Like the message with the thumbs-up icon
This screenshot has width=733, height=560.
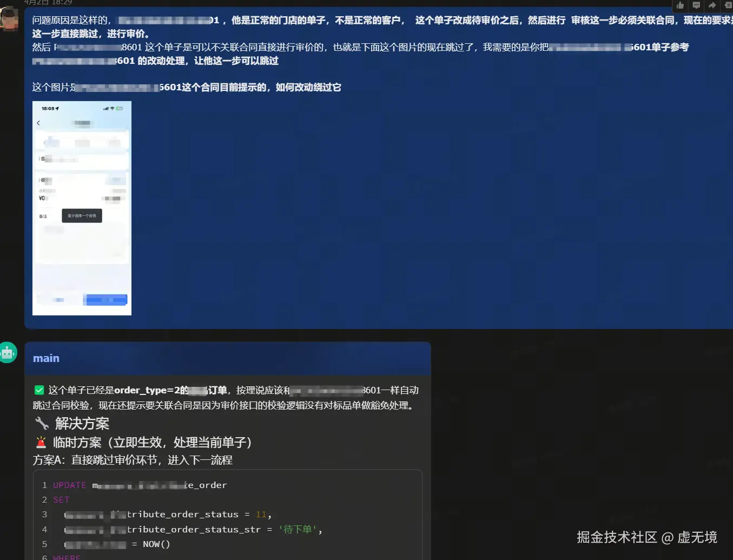click(x=680, y=5)
